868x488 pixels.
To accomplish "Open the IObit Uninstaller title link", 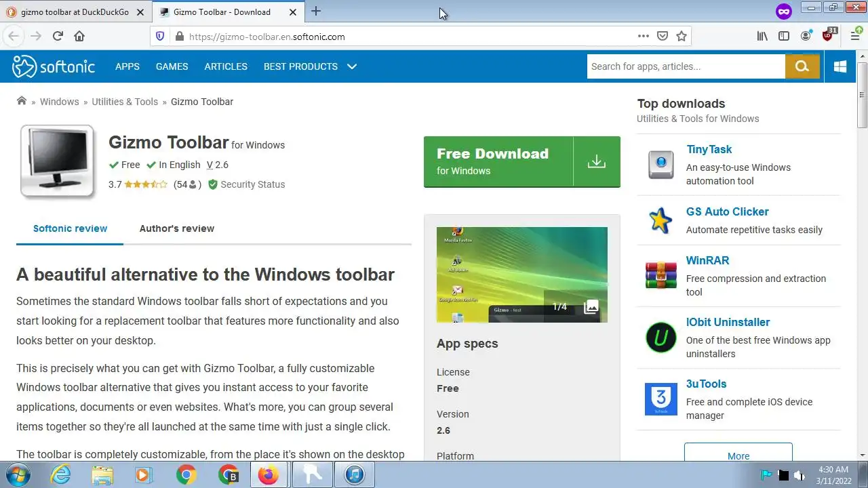I will coord(728,322).
